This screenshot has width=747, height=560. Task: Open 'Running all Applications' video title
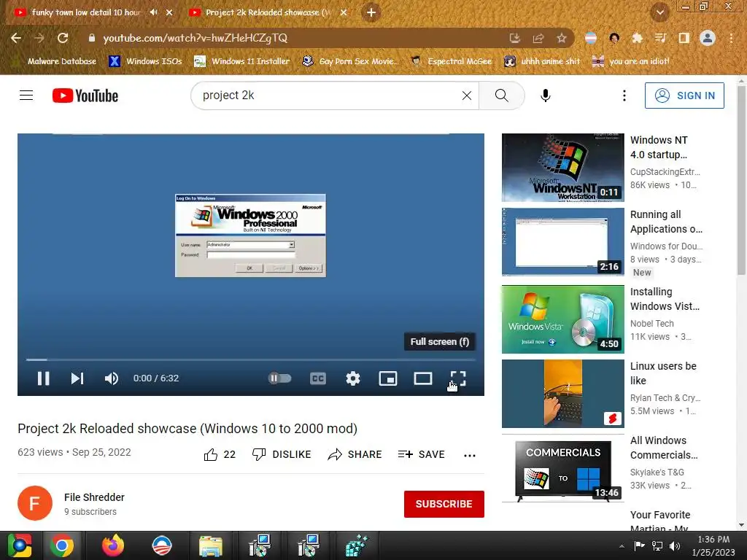pos(666,222)
